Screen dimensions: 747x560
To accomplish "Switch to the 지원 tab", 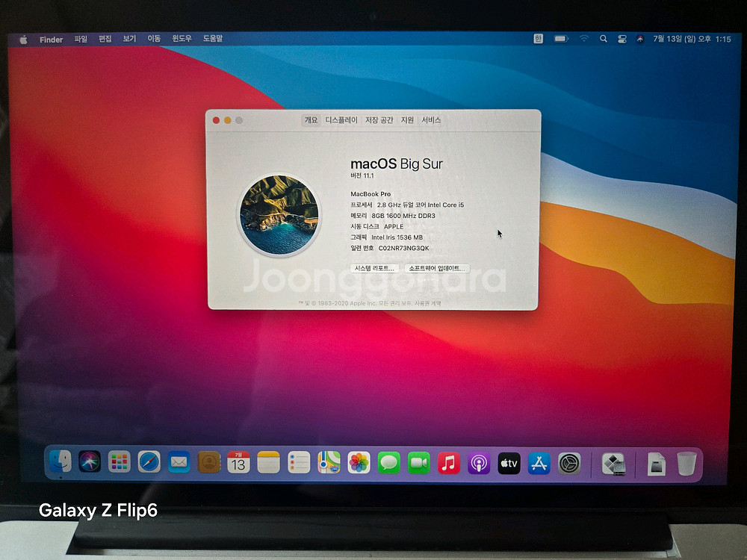I will point(407,120).
